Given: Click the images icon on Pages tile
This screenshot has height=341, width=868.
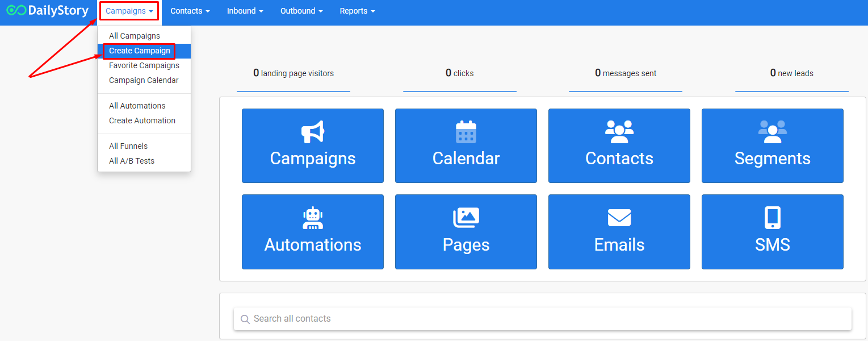Looking at the screenshot, I should [x=466, y=218].
